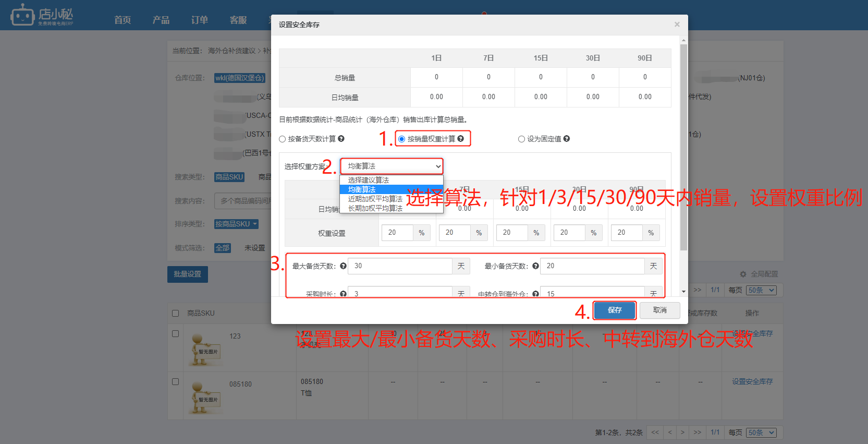
Task: Click the dialog scrollbar down arrow
Action: coord(683,292)
